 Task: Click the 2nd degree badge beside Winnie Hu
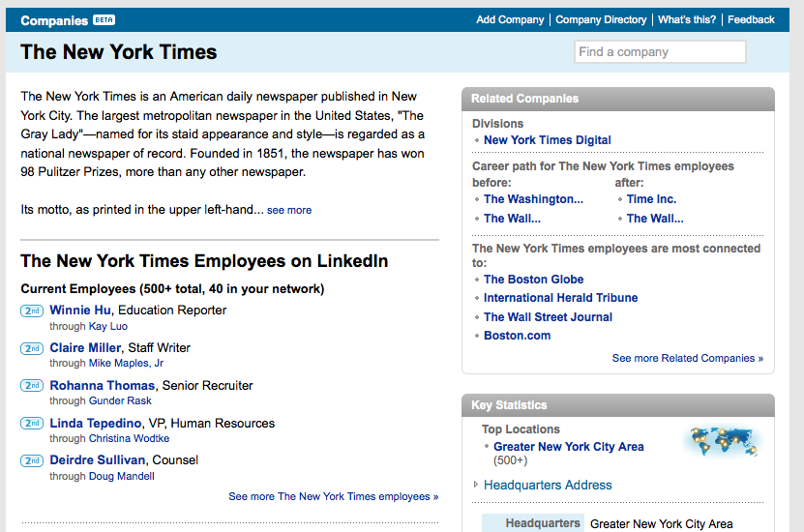(x=32, y=310)
